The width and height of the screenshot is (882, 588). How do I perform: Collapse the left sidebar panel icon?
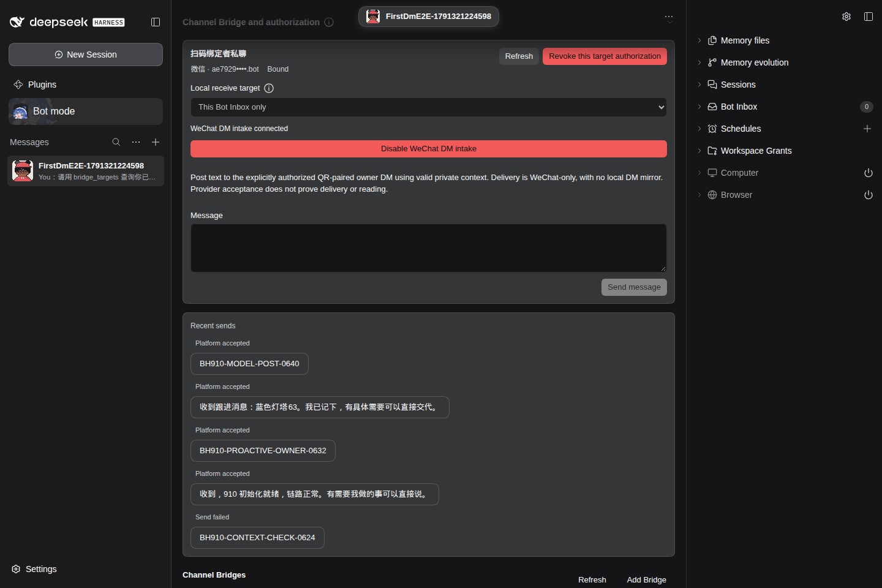(156, 22)
